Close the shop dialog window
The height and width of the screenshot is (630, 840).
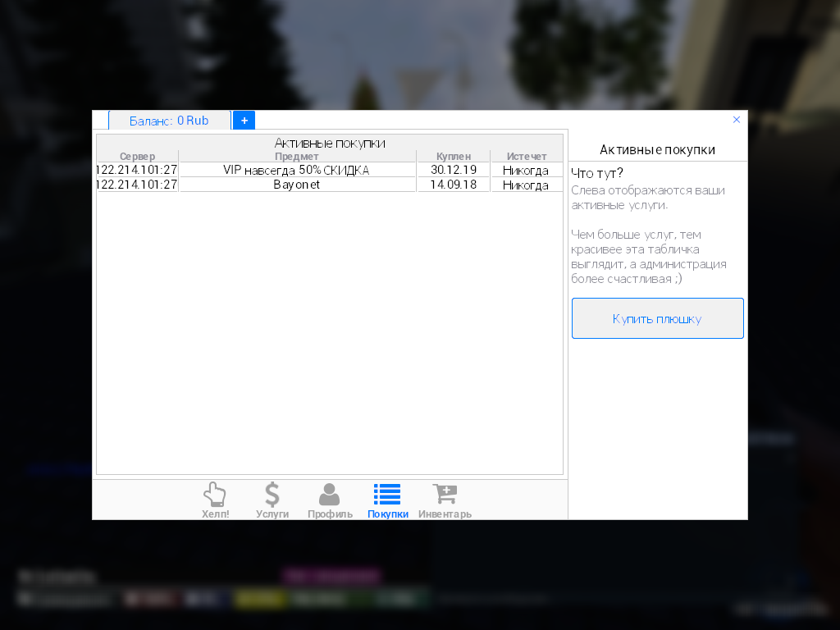click(x=737, y=120)
